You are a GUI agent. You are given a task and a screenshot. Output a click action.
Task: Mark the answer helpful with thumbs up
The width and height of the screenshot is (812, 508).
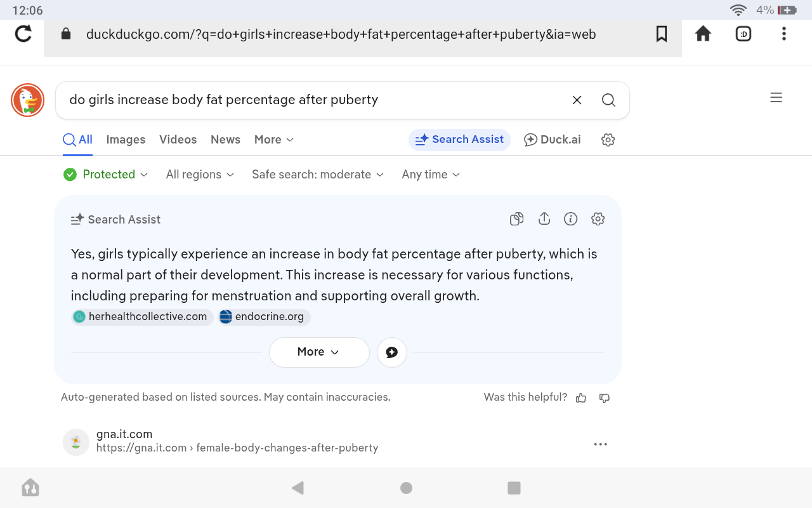coord(581,398)
